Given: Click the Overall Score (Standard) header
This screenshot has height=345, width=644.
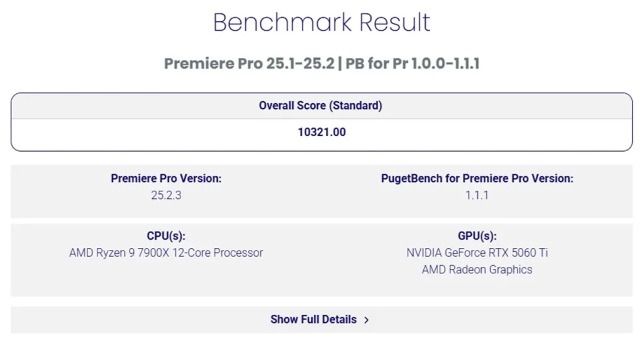Looking at the screenshot, I should pyautogui.click(x=320, y=106).
